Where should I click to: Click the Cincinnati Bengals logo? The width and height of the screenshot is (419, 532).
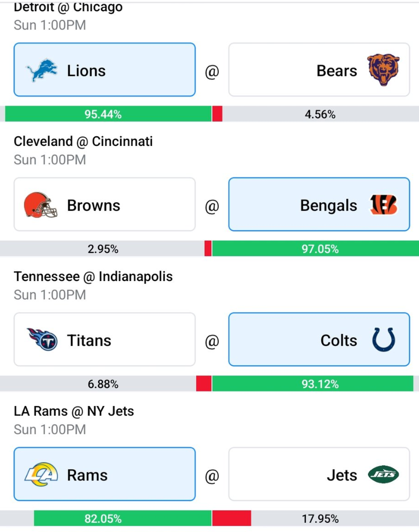[x=384, y=204]
